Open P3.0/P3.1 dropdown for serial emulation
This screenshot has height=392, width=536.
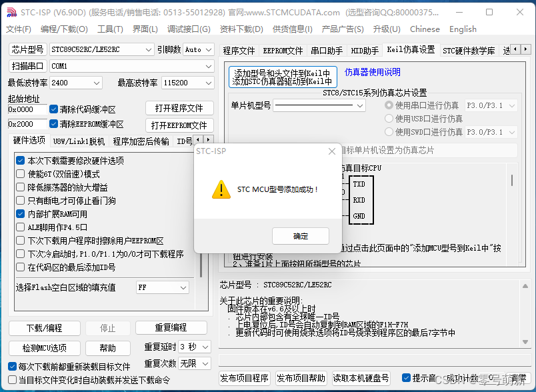tap(491, 105)
